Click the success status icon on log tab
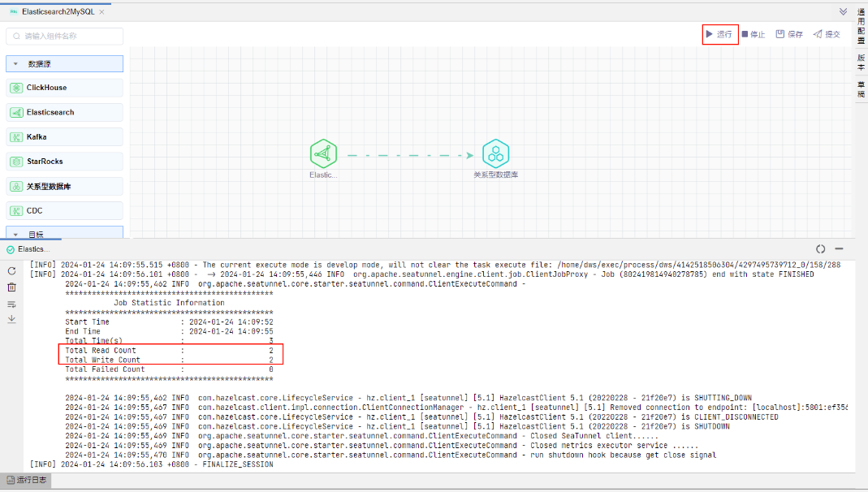 pyautogui.click(x=11, y=249)
